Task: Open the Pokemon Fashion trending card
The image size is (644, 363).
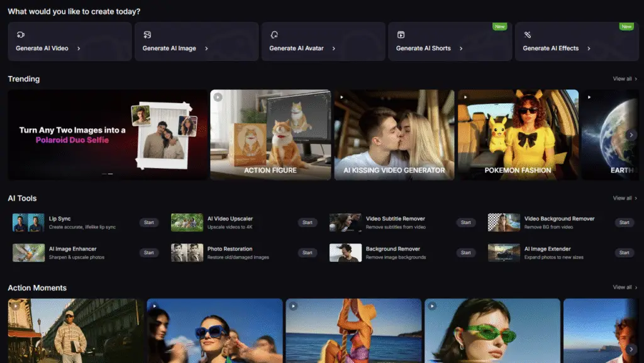Action: point(518,135)
